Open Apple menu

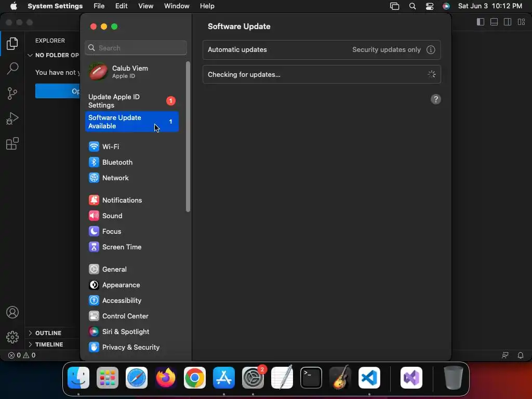pyautogui.click(x=13, y=6)
